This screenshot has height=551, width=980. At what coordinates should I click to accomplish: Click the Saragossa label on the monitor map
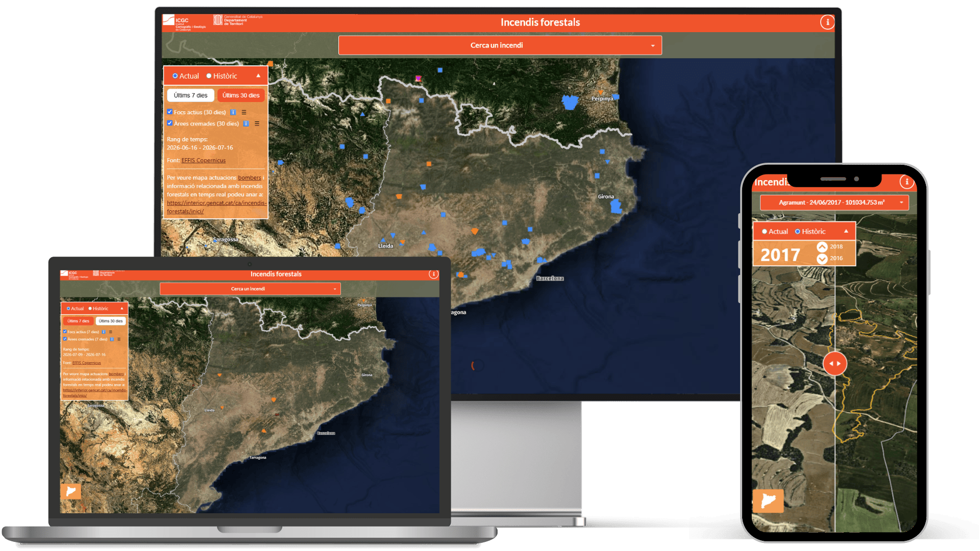pos(226,239)
